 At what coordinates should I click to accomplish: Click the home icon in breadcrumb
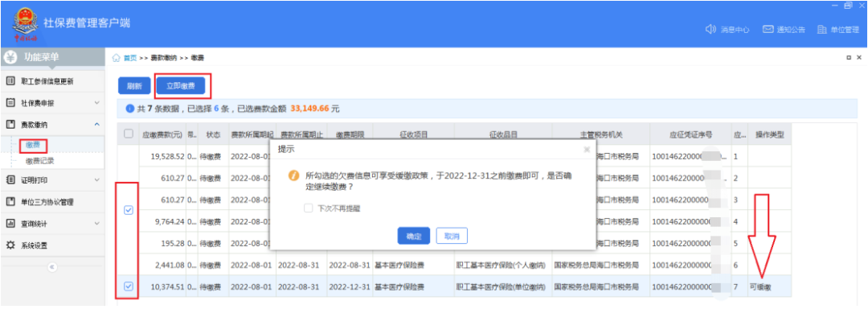117,58
